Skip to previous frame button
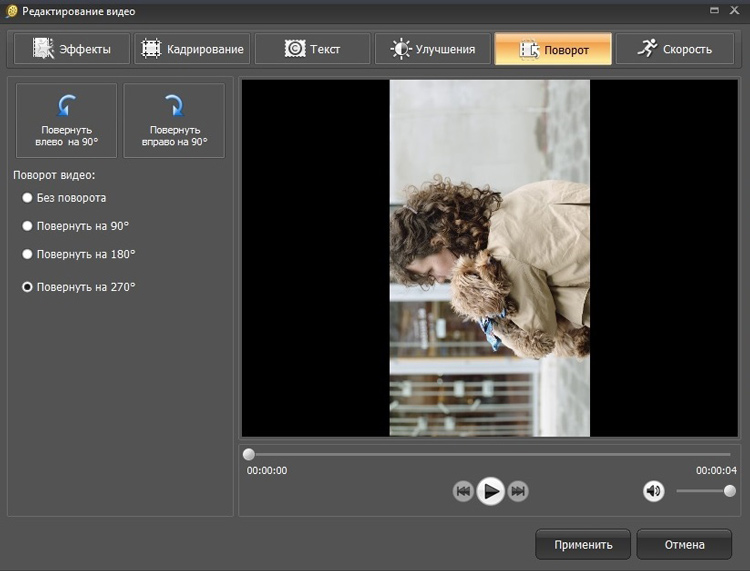The height and width of the screenshot is (571, 750). pyautogui.click(x=463, y=491)
